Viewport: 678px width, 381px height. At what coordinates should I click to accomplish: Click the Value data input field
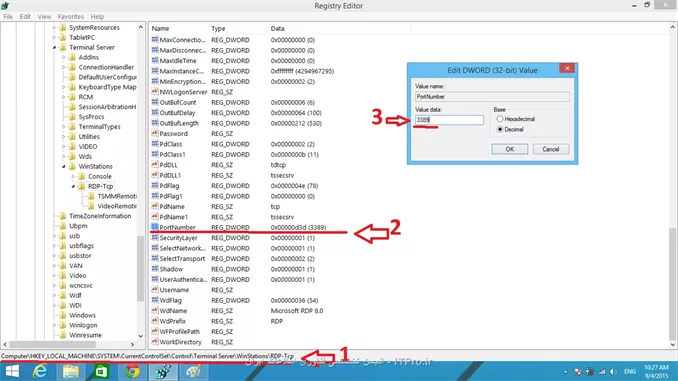pos(449,120)
